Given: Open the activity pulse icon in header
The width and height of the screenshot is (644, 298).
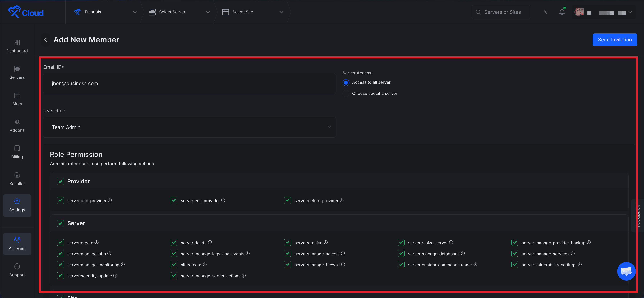Looking at the screenshot, I should [545, 12].
